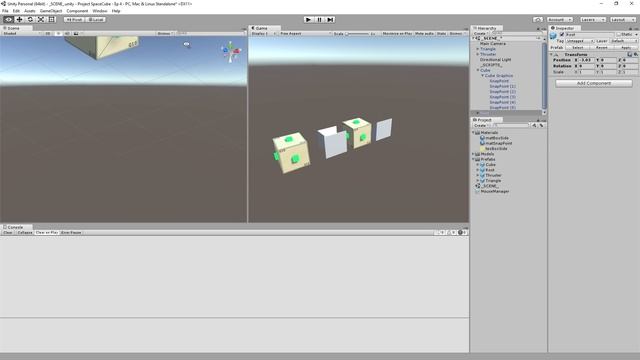
Task: Select texBoxSide texture asset
Action: [494, 149]
